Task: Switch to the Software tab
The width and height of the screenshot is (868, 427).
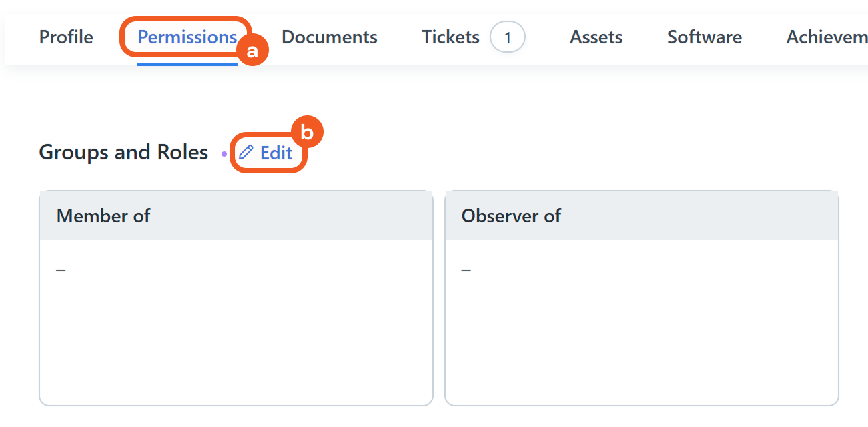Action: [x=704, y=37]
